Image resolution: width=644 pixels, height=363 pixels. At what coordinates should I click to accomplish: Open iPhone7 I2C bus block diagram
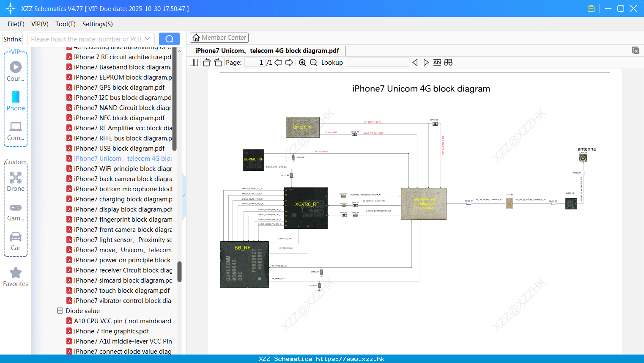coord(119,98)
